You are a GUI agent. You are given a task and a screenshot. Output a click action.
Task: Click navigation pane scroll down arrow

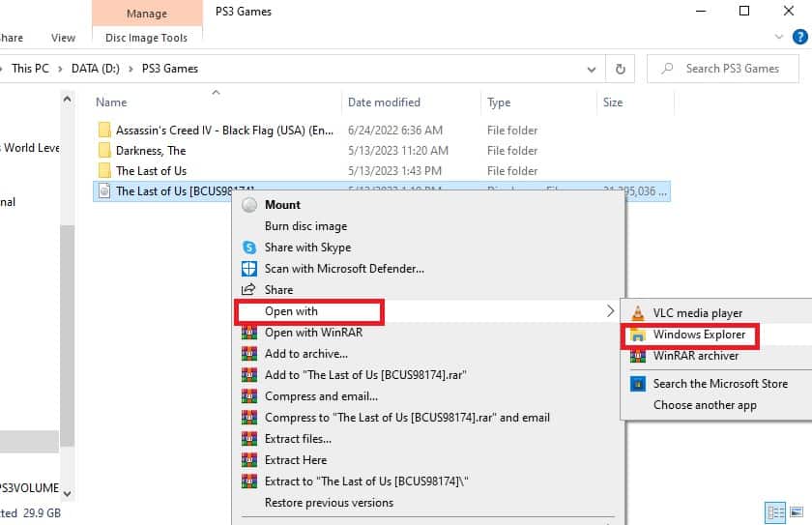pyautogui.click(x=67, y=493)
